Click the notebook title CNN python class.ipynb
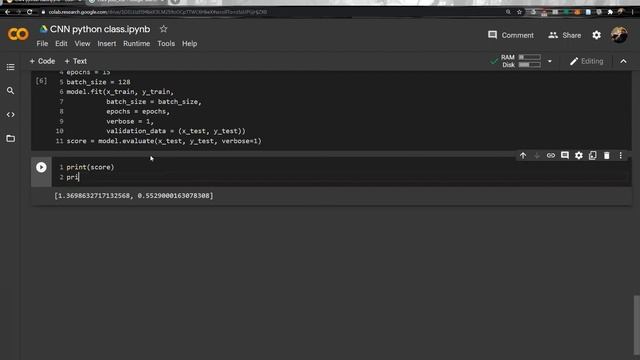The height and width of the screenshot is (360, 640). pos(100,29)
